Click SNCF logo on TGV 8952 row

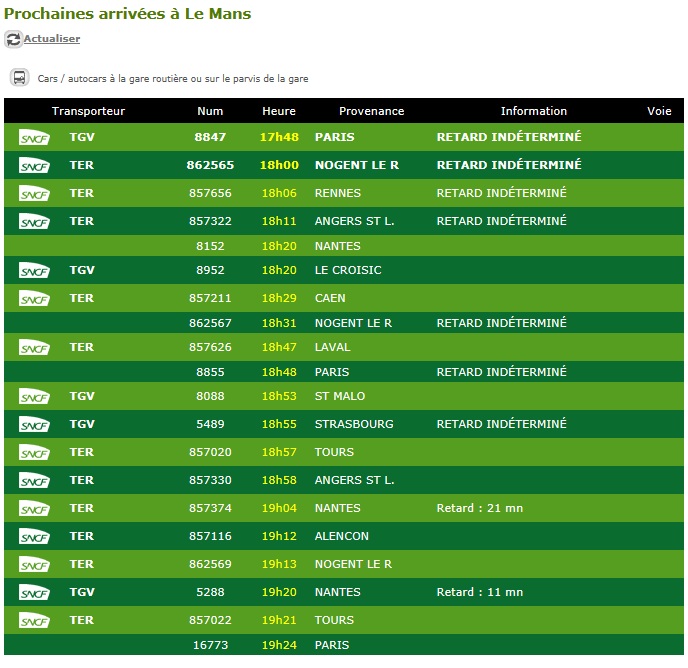click(x=34, y=271)
